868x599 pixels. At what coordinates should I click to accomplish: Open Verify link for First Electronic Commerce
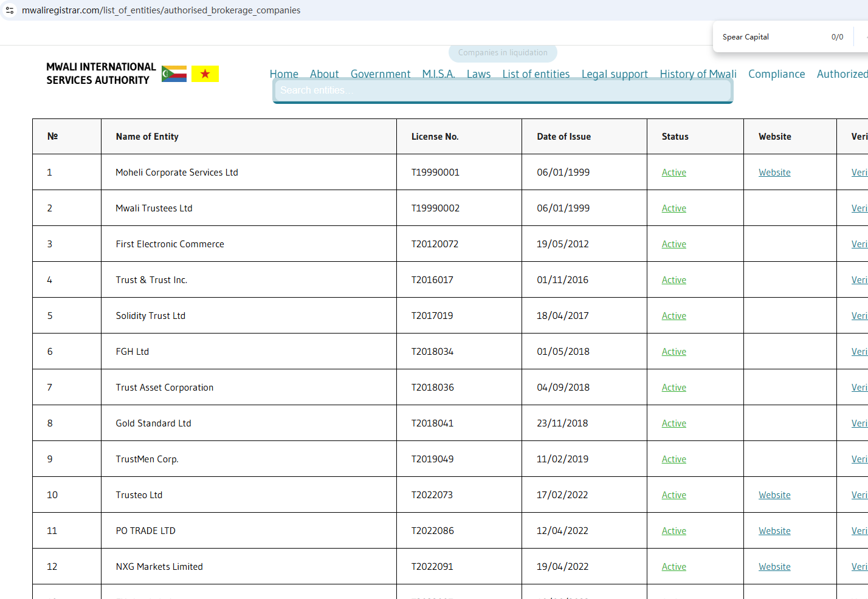(x=859, y=244)
